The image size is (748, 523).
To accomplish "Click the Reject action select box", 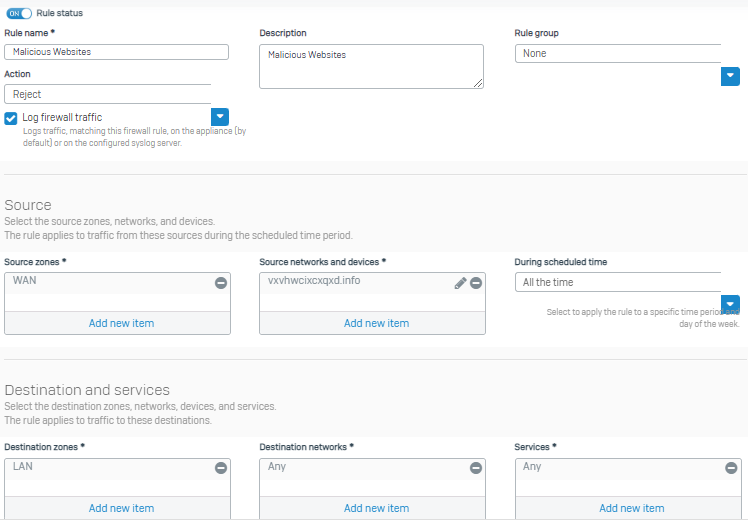I will (x=107, y=94).
